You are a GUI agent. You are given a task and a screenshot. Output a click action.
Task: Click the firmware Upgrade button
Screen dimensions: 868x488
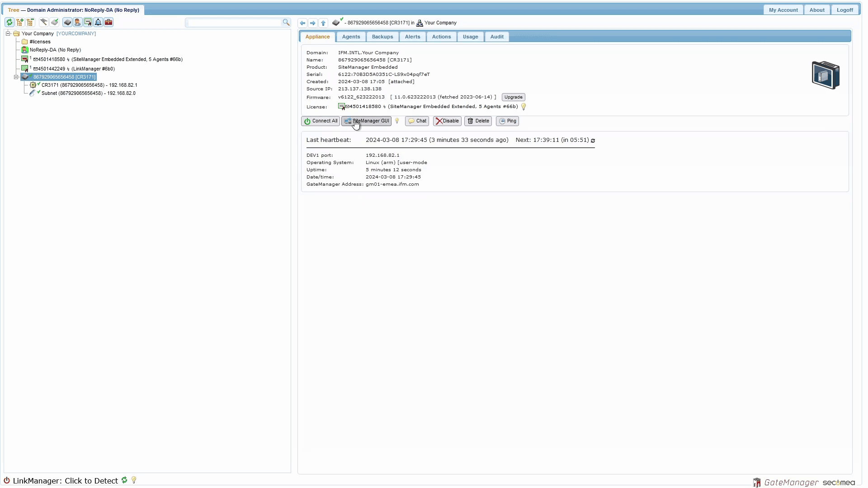pos(513,97)
